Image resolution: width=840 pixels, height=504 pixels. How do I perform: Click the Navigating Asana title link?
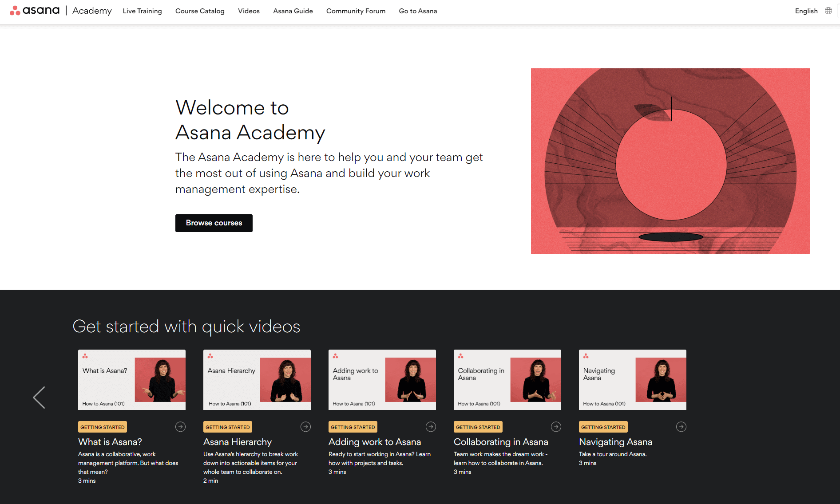(616, 442)
